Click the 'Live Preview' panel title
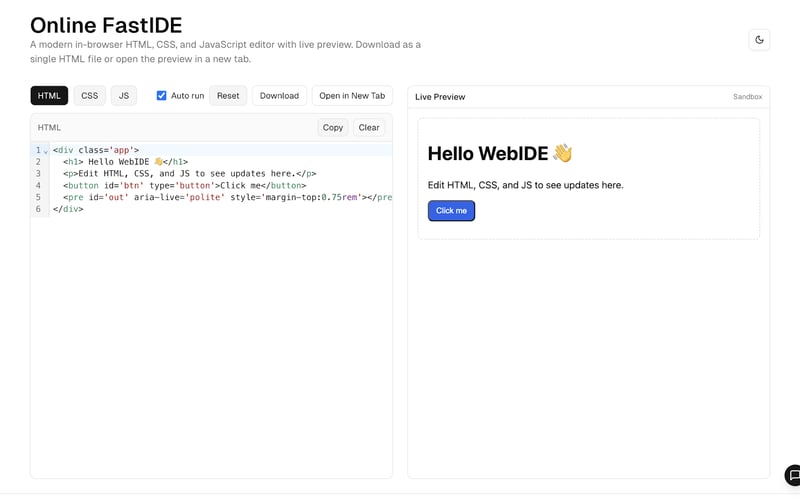The width and height of the screenshot is (800, 500). [x=440, y=97]
